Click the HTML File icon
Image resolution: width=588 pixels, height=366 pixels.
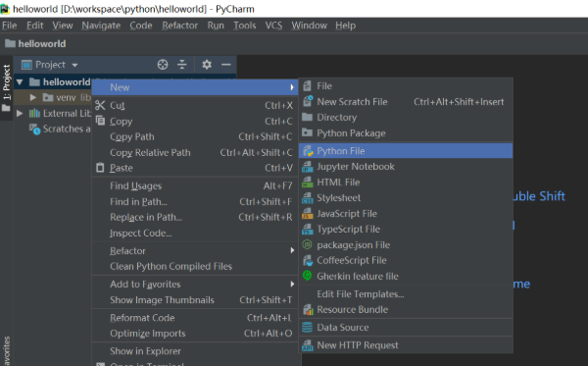coord(308,183)
